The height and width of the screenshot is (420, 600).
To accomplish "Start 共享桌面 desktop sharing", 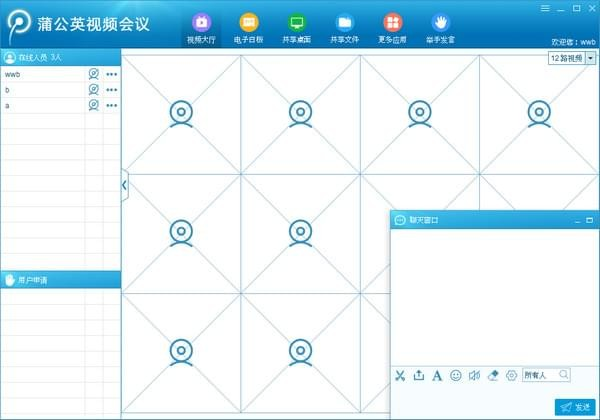I will tap(297, 29).
